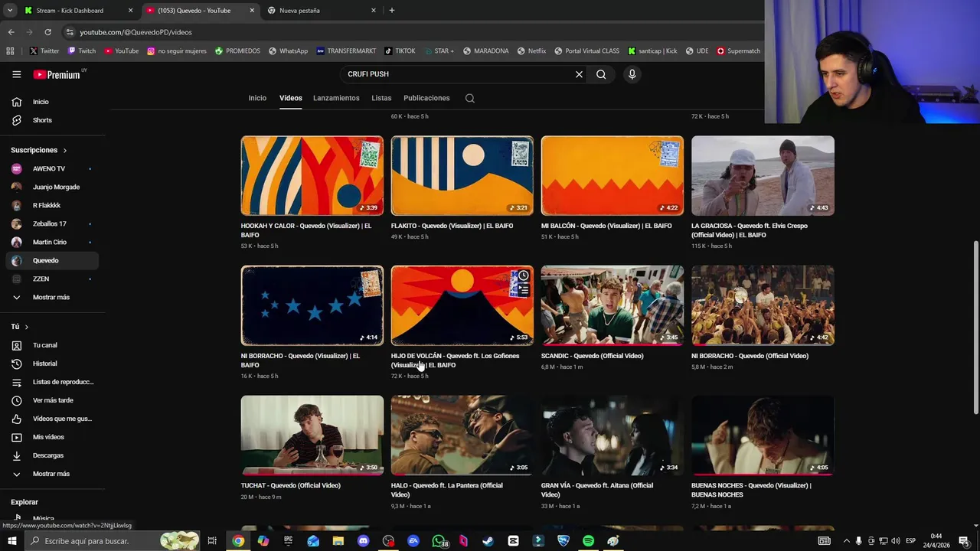980x551 pixels.
Task: Open Steam from the taskbar
Action: [488, 541]
